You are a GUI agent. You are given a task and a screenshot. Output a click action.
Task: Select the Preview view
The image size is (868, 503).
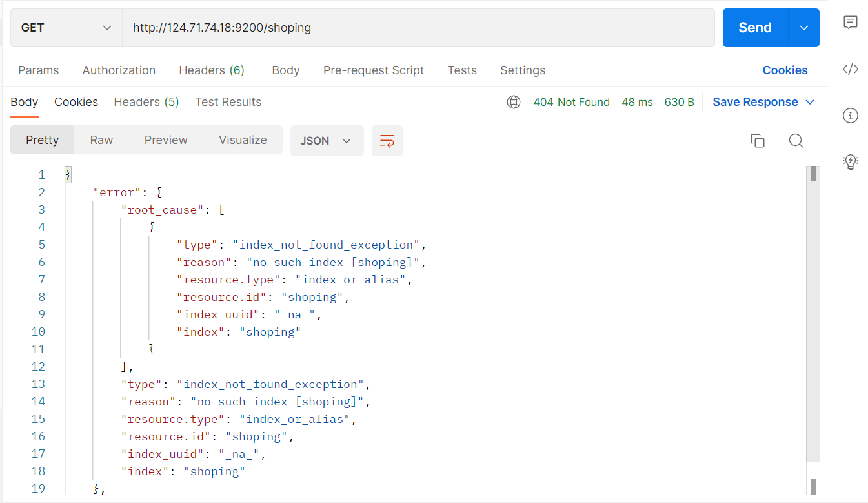(x=166, y=140)
